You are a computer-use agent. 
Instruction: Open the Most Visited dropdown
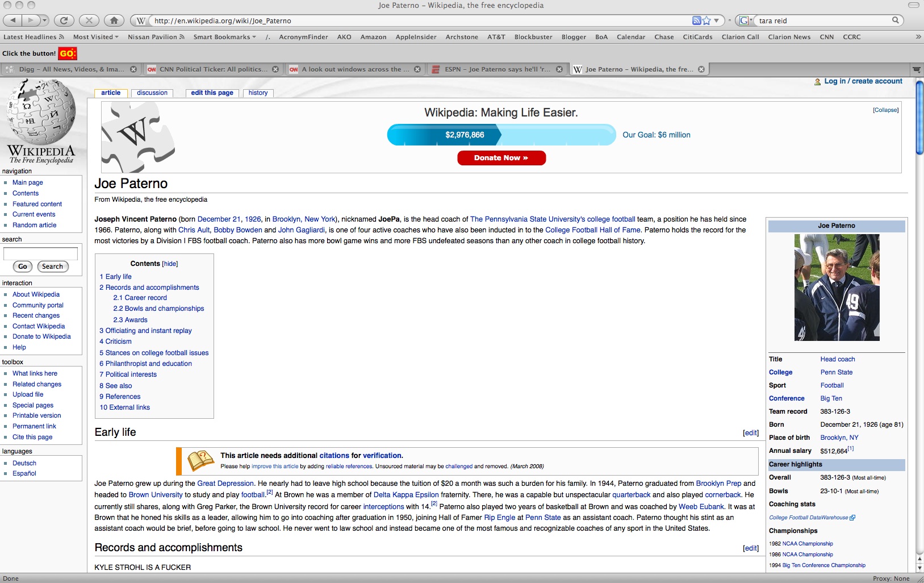[96, 37]
